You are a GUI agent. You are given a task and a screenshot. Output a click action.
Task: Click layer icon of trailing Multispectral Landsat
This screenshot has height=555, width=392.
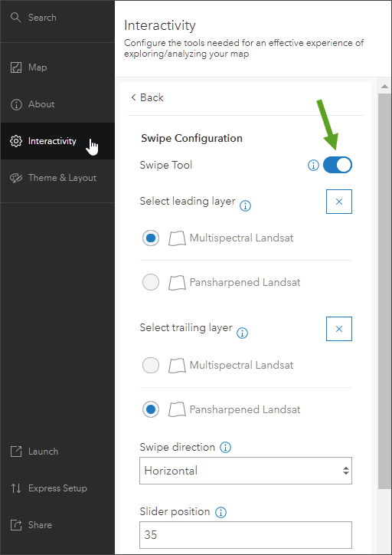(177, 366)
